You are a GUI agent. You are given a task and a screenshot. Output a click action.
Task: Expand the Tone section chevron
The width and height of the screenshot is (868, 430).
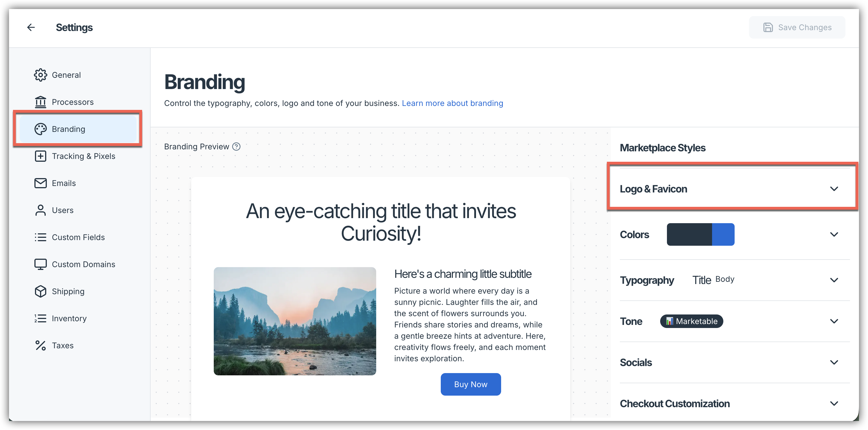(x=834, y=321)
